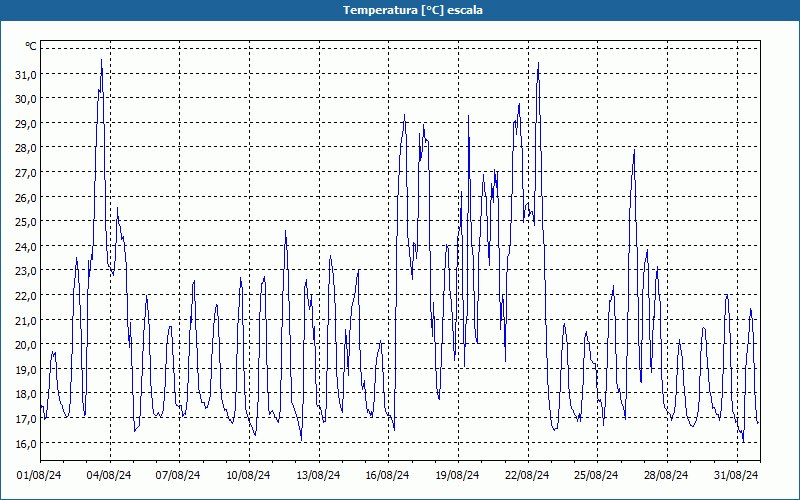Select the 20,0 y-axis label
The image size is (800, 500).
tap(26, 345)
